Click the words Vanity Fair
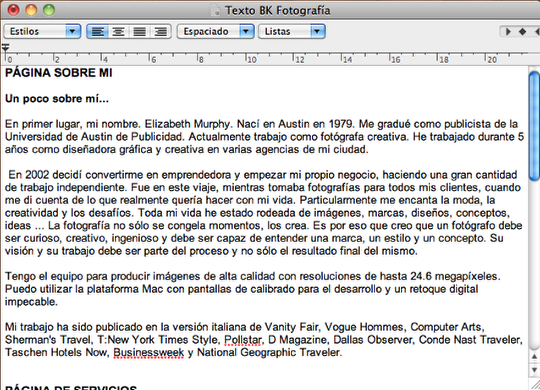540x390 pixels. click(x=292, y=327)
